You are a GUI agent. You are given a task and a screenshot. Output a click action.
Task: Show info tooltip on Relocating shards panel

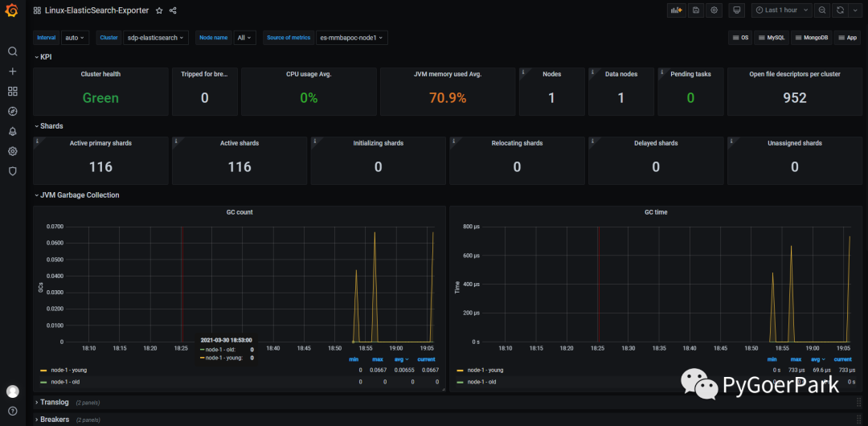[453, 141]
